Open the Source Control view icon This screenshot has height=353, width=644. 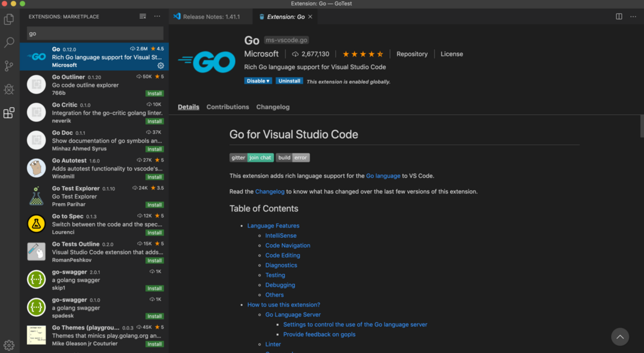9,66
